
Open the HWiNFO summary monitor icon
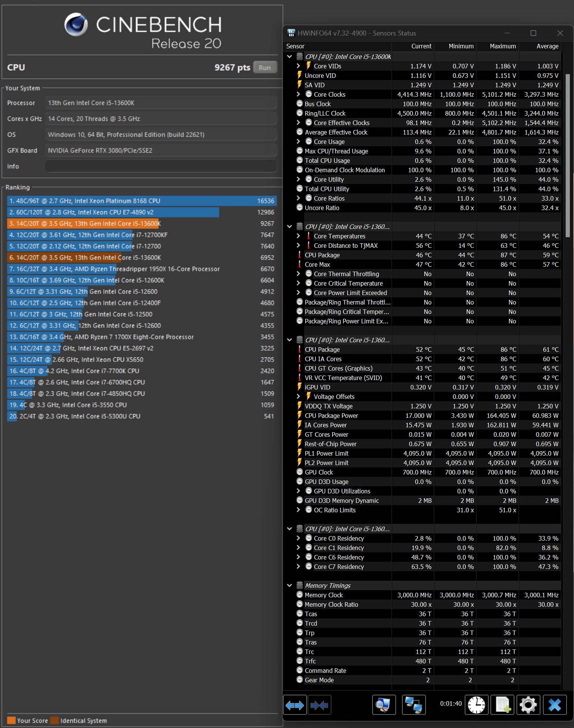point(384,705)
